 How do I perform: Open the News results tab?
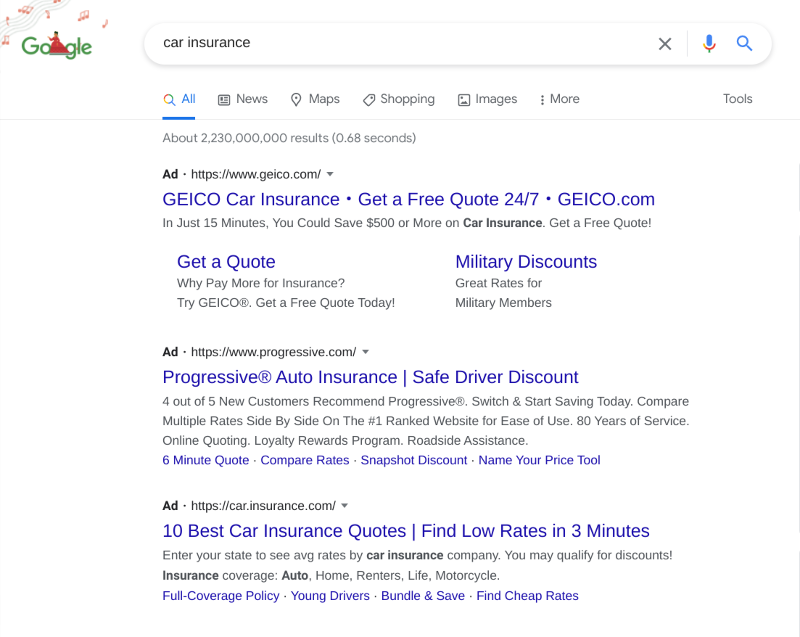click(242, 99)
